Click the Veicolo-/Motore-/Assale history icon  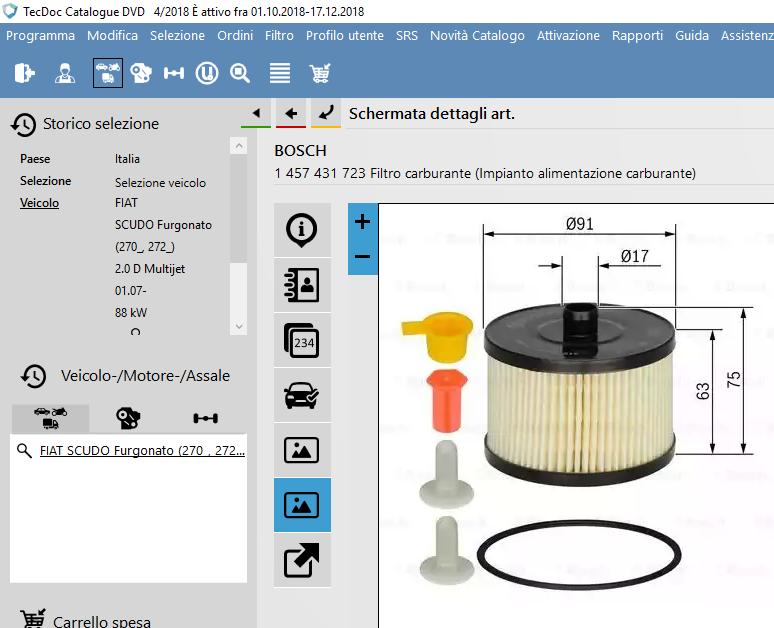(34, 376)
